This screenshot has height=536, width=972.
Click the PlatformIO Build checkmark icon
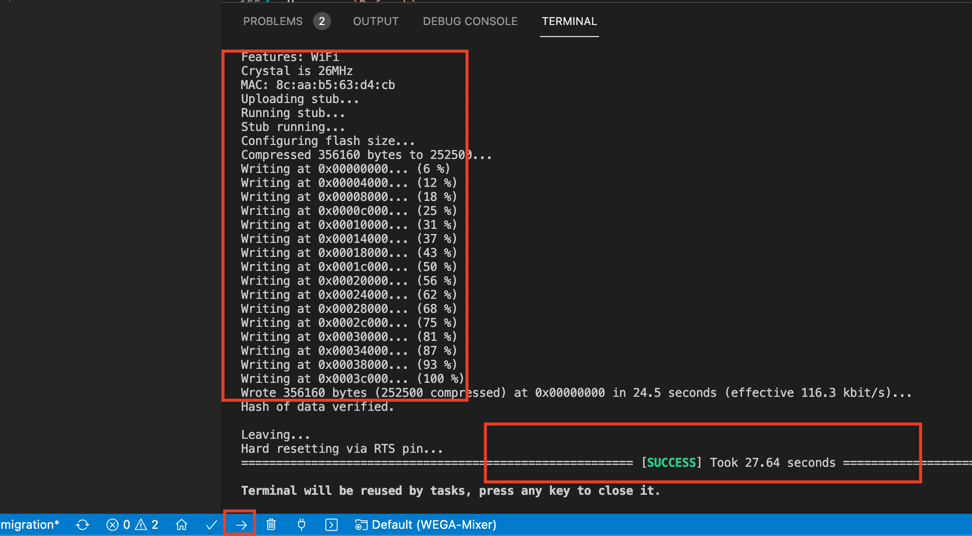point(211,525)
